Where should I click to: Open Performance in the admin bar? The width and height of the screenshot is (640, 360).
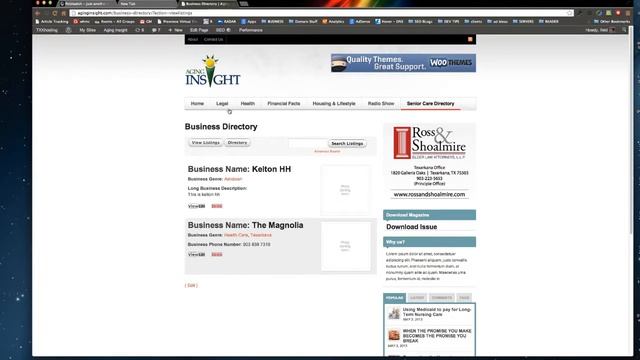[251, 30]
